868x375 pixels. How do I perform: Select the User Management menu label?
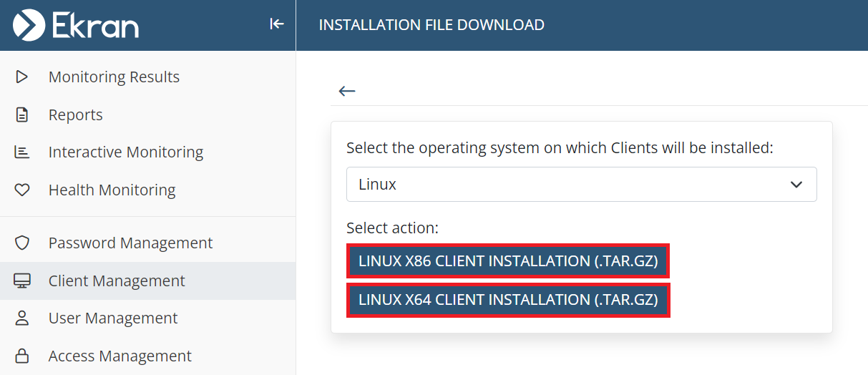(113, 318)
